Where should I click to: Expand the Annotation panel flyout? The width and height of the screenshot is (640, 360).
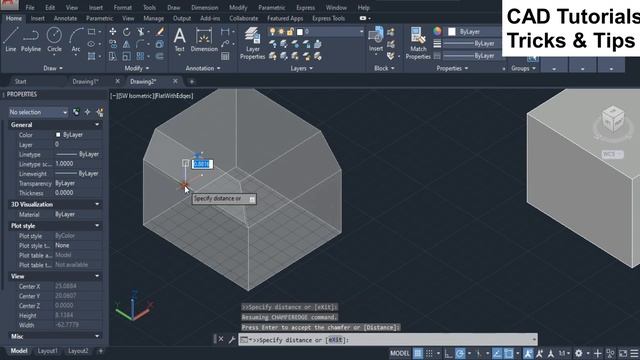203,68
